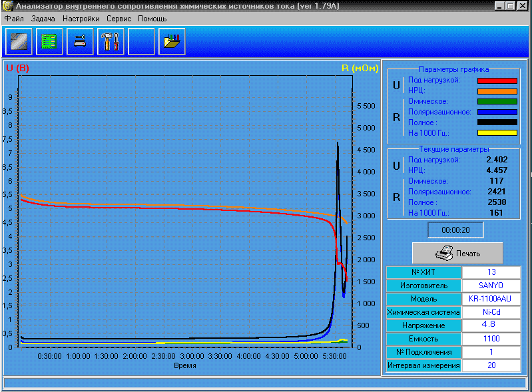Close the analyzer window
This screenshot has width=532, height=392.
click(x=522, y=6)
